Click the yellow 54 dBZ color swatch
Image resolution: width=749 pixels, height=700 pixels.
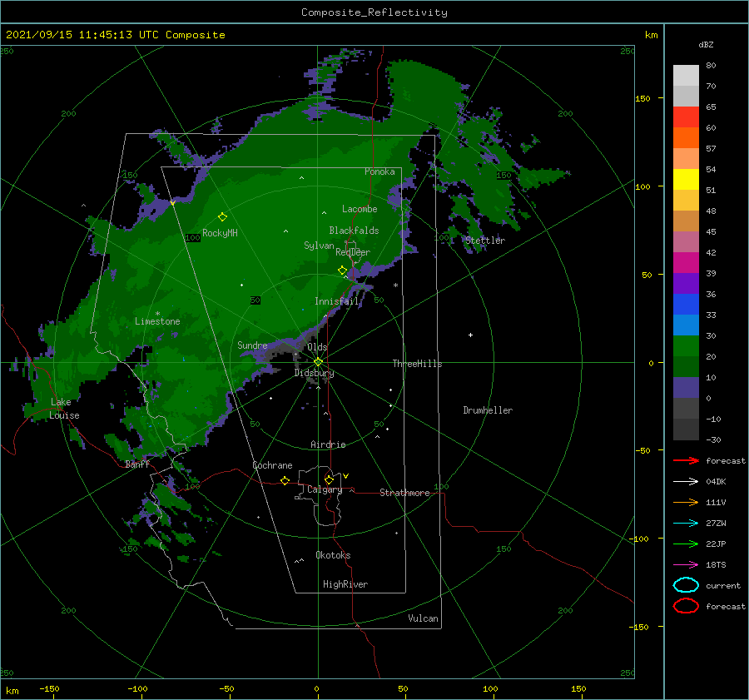coord(686,180)
